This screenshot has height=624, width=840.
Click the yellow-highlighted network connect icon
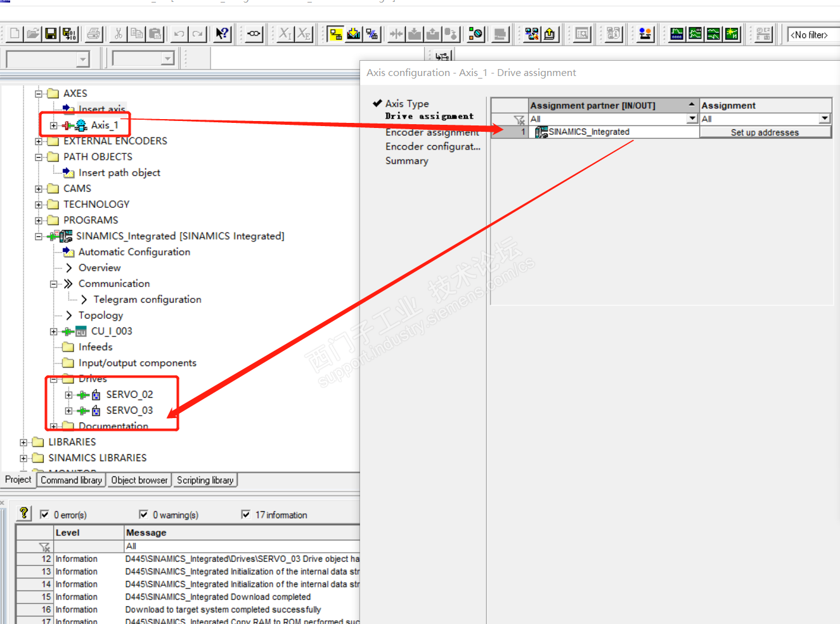coord(335,34)
